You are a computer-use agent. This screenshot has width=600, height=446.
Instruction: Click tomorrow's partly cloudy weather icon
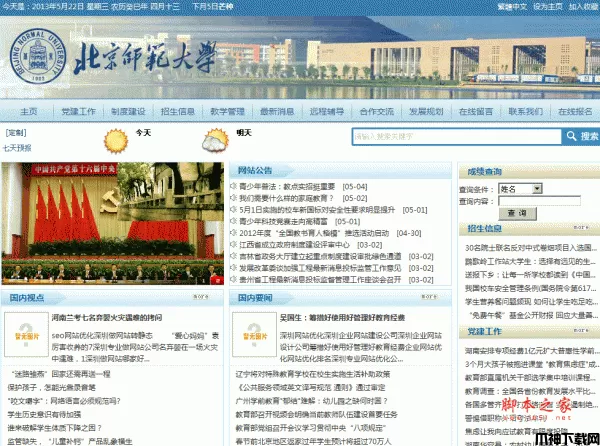point(215,141)
